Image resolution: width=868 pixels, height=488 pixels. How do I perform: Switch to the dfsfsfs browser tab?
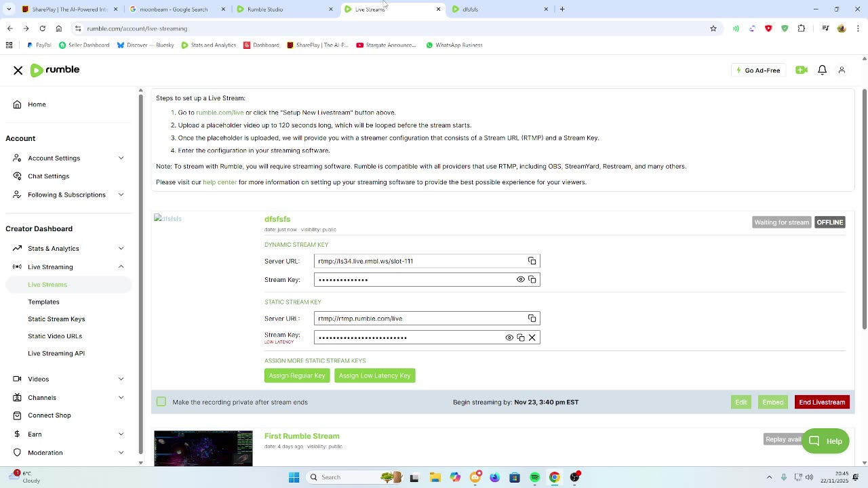pos(501,9)
